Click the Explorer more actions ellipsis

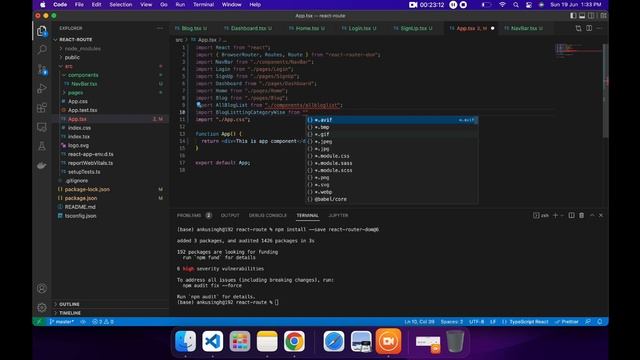point(160,28)
